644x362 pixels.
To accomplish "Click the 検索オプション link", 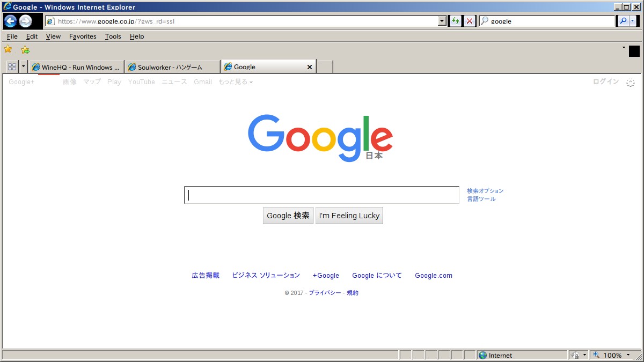I will pyautogui.click(x=485, y=191).
